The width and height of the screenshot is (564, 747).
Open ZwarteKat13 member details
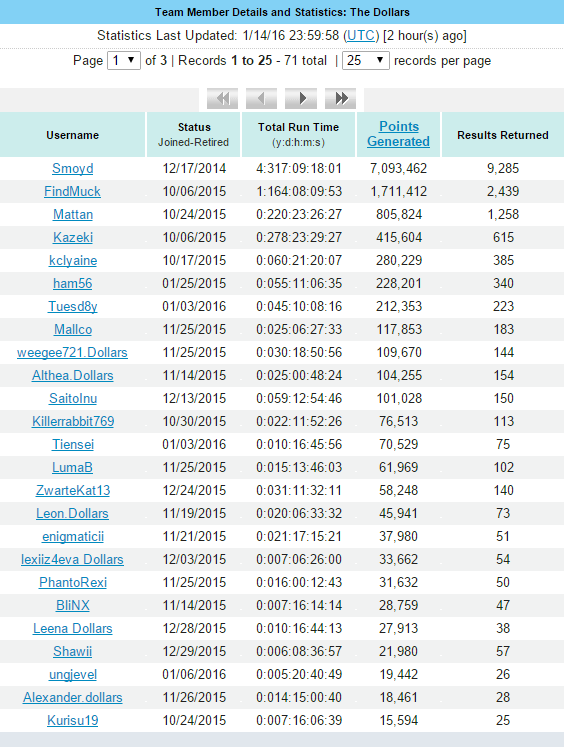(73, 491)
